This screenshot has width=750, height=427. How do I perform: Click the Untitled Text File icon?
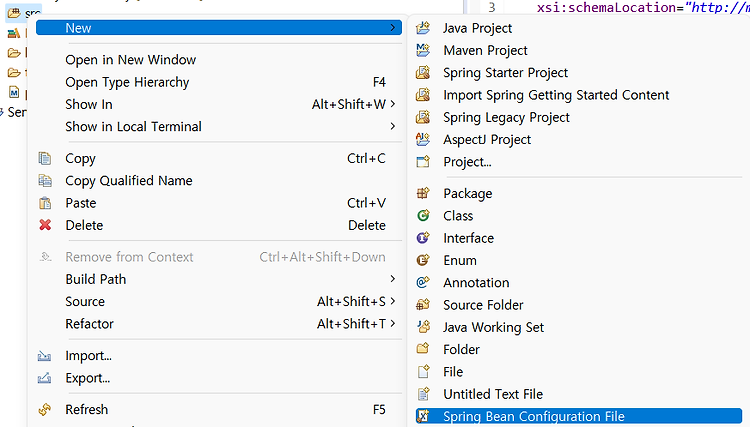pos(423,394)
